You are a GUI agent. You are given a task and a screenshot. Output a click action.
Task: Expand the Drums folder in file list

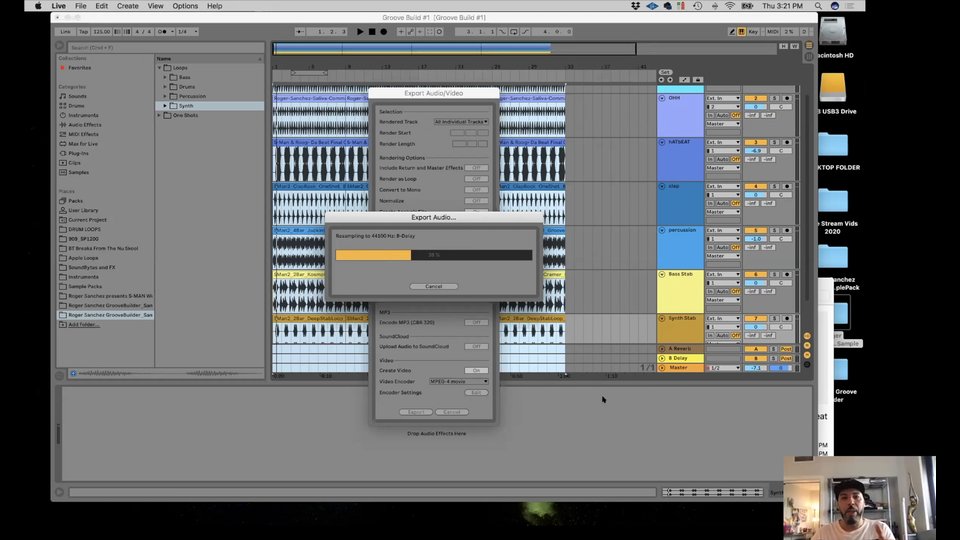pos(165,87)
